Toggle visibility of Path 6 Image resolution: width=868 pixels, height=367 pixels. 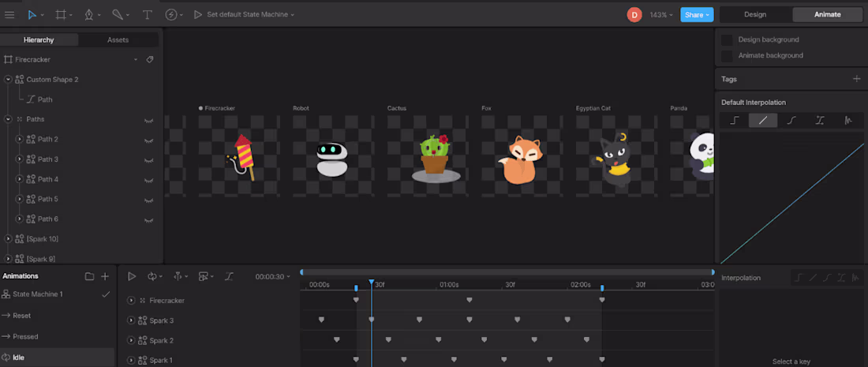[148, 219]
